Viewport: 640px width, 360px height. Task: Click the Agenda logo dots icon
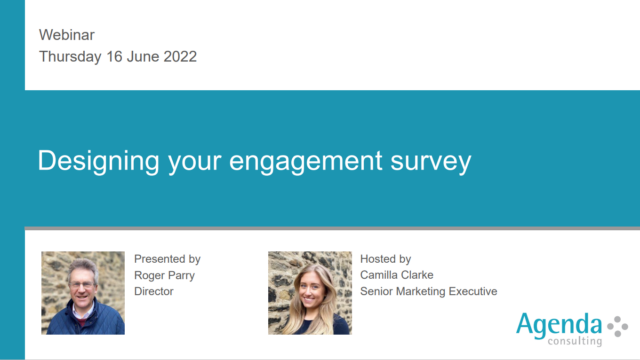click(x=618, y=327)
